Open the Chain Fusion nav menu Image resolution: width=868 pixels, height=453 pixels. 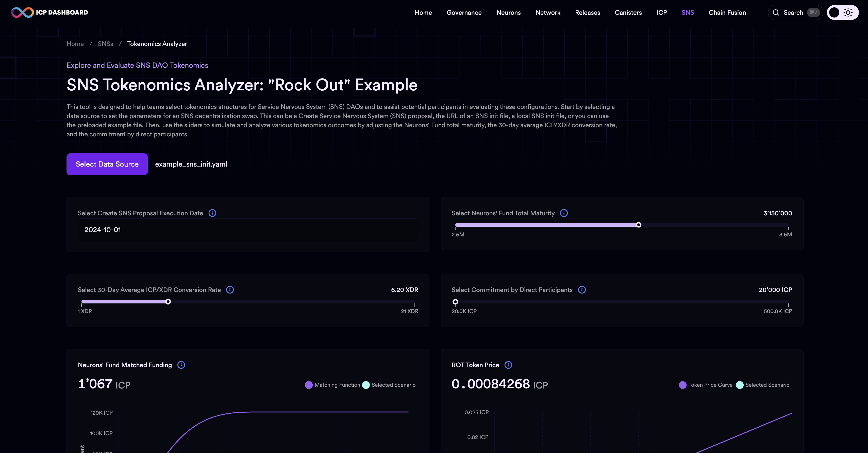(727, 12)
